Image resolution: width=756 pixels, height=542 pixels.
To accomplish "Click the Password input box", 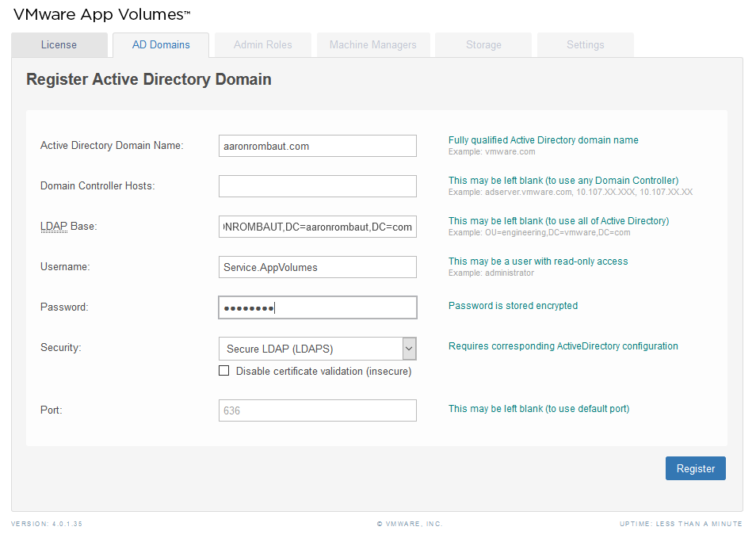I will (317, 307).
